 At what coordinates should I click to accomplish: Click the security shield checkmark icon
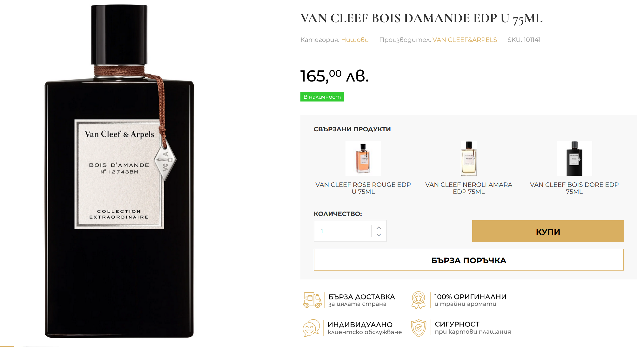tap(419, 328)
